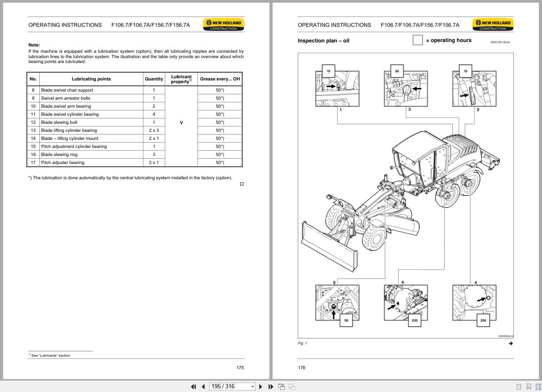Select 'Swivel arm arrestor bolts' row text
The image size is (542, 392).
coord(66,98)
